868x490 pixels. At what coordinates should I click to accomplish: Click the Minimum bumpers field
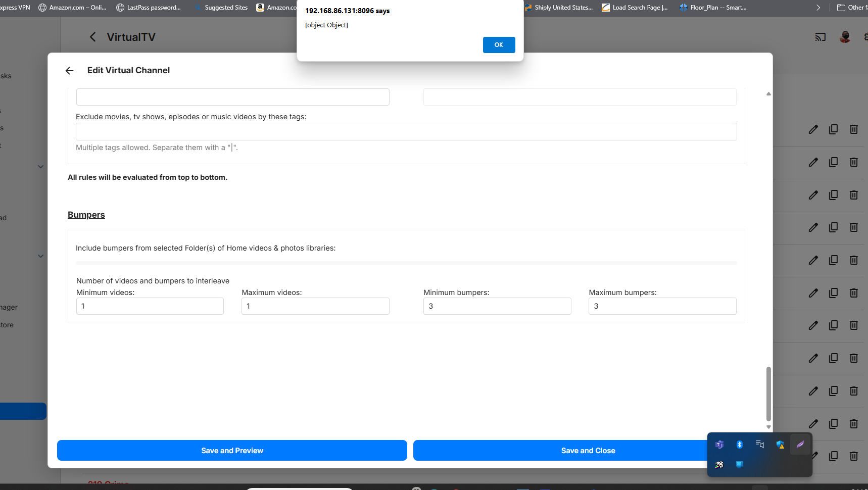pyautogui.click(x=497, y=306)
